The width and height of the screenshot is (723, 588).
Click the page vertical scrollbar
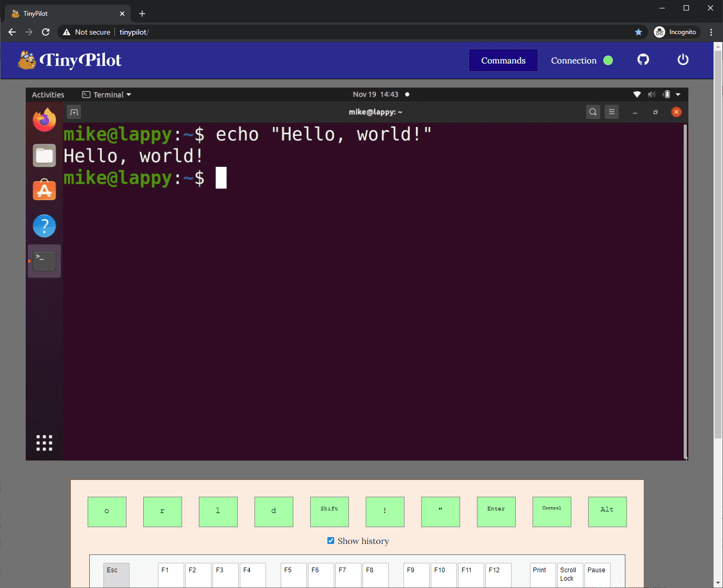click(718, 245)
